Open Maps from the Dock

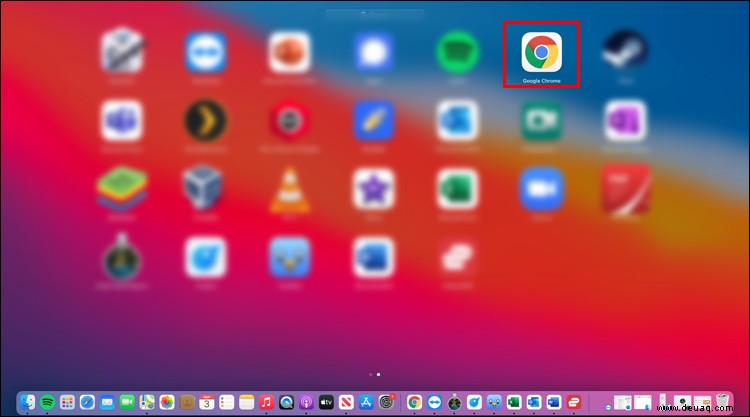point(147,402)
